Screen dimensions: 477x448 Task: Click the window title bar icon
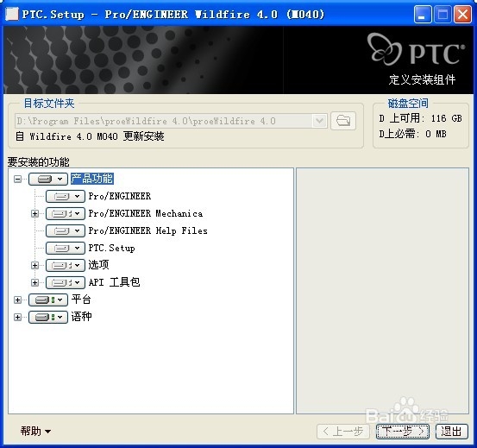11,14
